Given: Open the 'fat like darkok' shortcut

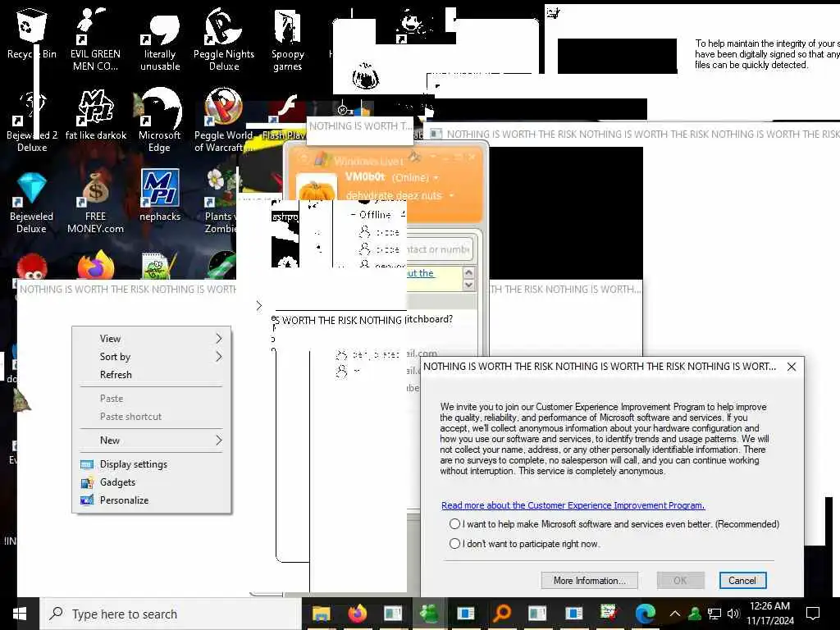Looking at the screenshot, I should point(95,115).
